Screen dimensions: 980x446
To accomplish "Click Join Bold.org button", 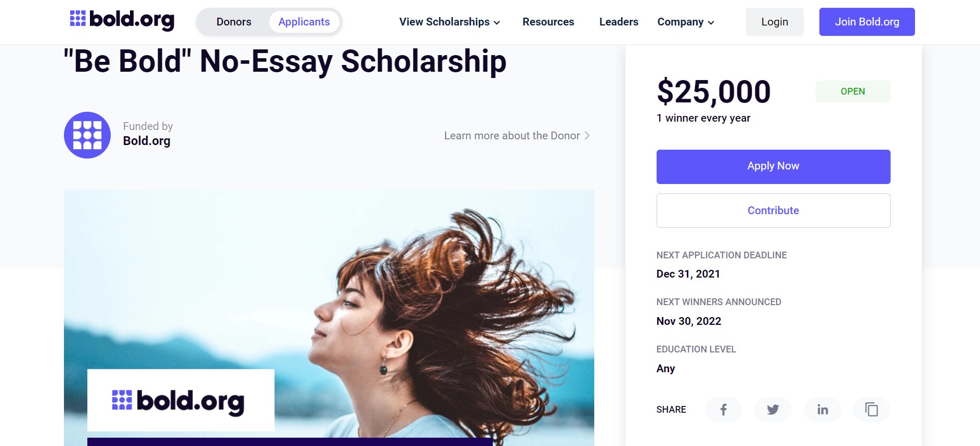I will click(867, 22).
